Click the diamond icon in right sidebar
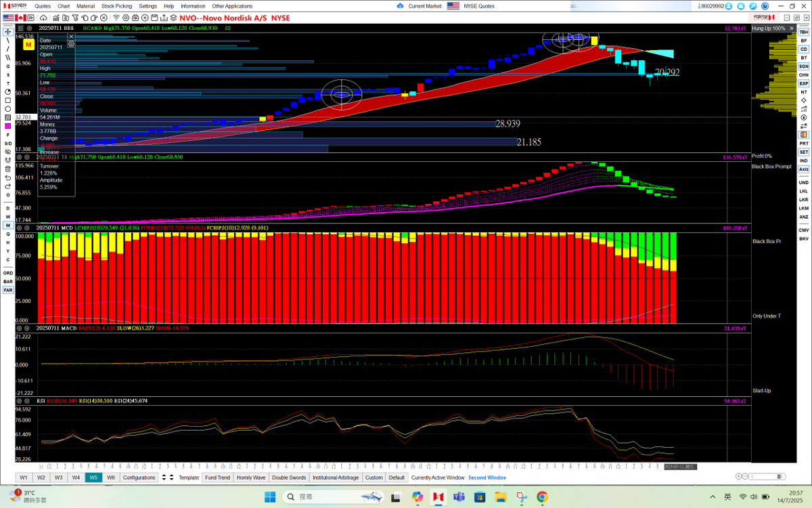Image resolution: width=812 pixels, height=508 pixels. pyautogui.click(x=804, y=100)
